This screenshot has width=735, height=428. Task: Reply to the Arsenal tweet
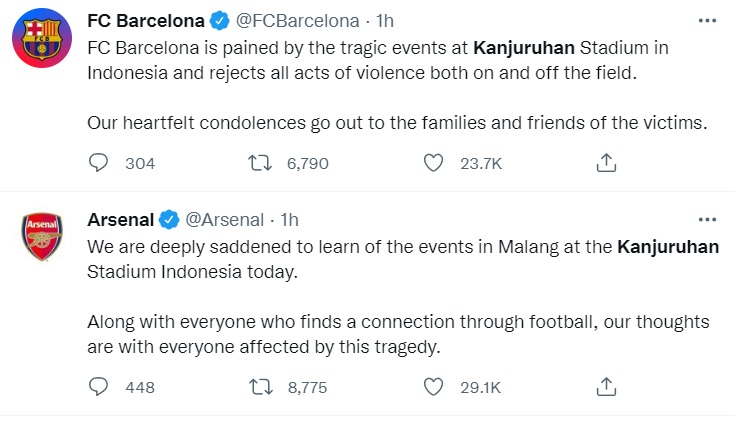coord(98,387)
